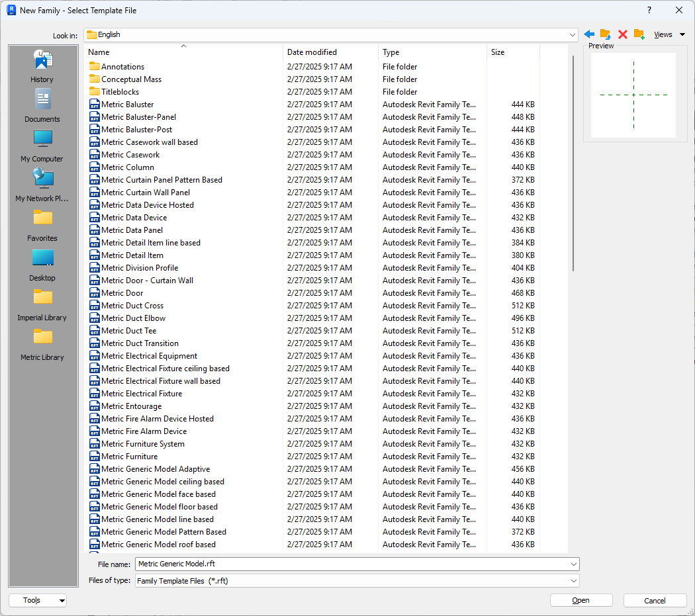Screen dimensions: 695x616
Task: Select Metric Electrical Equipment template
Action: [x=149, y=356]
